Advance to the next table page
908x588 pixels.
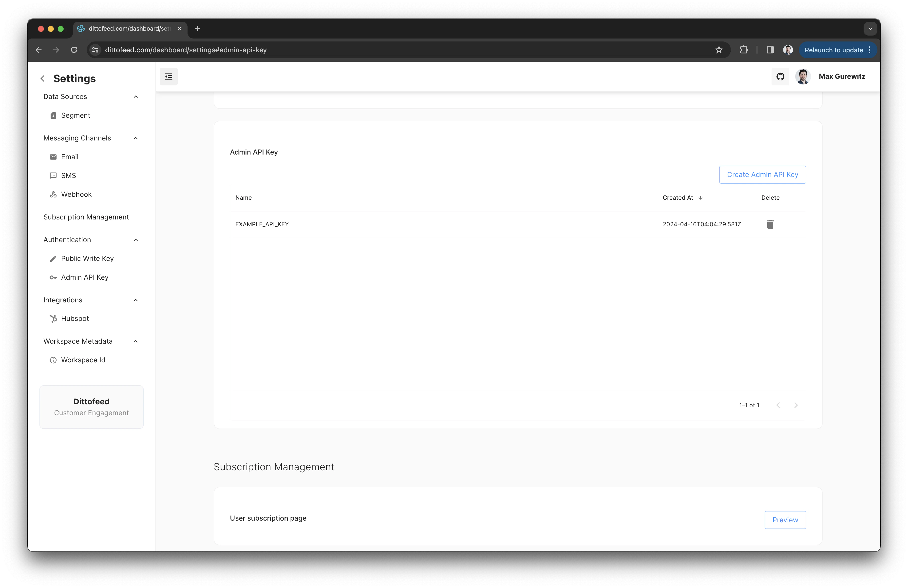tap(796, 405)
